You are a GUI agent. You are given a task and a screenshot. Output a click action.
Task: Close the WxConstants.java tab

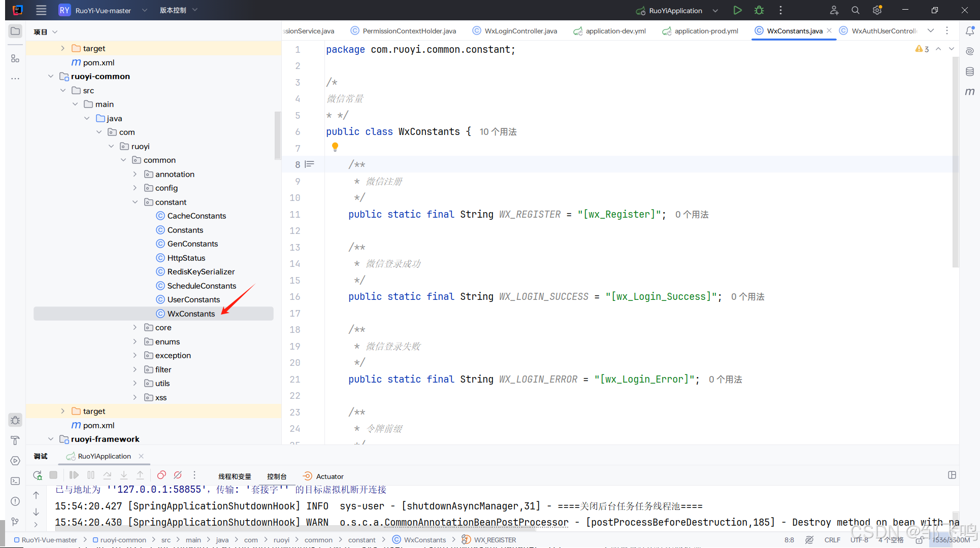(829, 30)
